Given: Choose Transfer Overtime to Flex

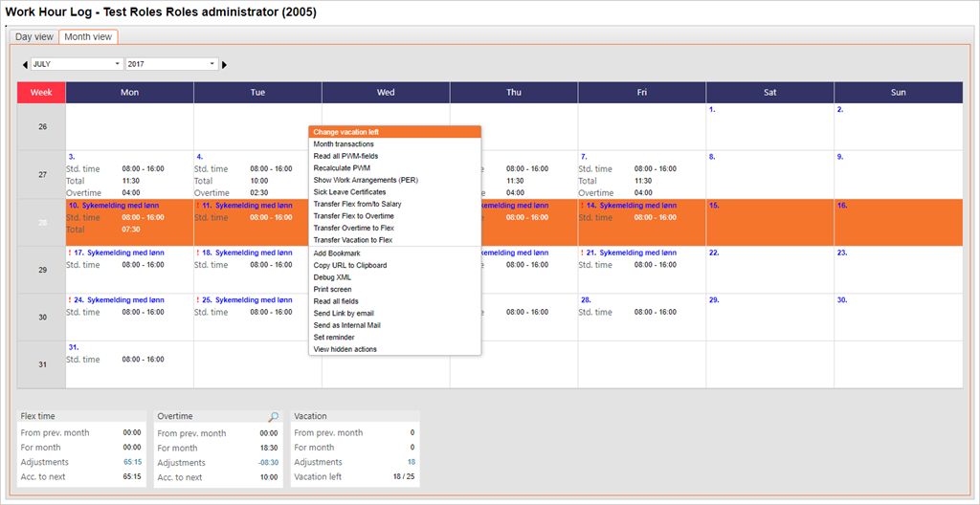Looking at the screenshot, I should [x=353, y=228].
